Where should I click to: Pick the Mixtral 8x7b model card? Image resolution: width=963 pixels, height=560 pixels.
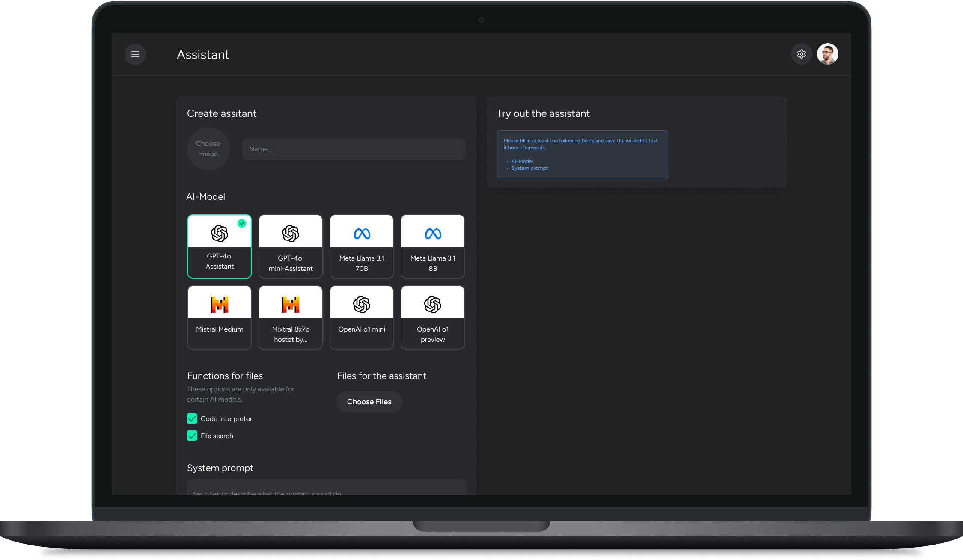(x=291, y=317)
